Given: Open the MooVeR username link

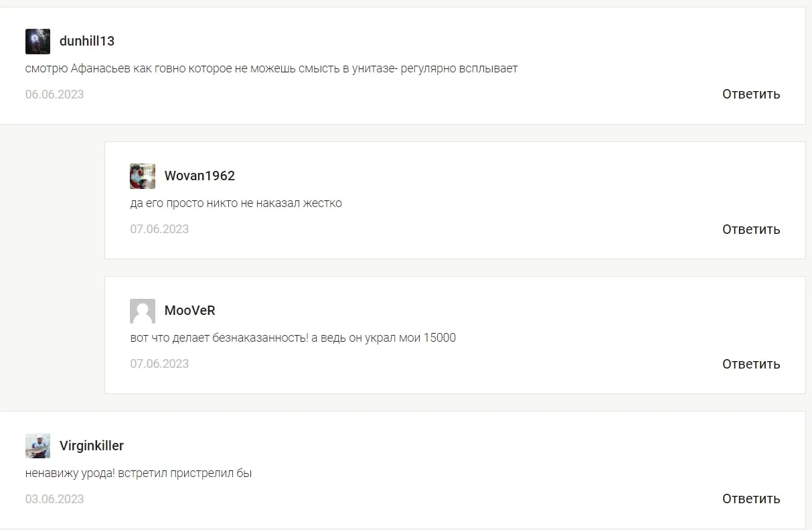Looking at the screenshot, I should (189, 311).
